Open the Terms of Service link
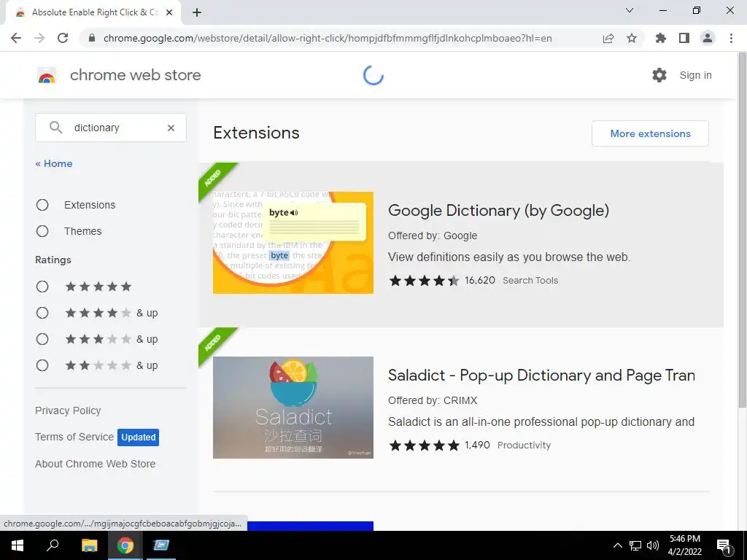The width and height of the screenshot is (747, 560). pyautogui.click(x=74, y=437)
